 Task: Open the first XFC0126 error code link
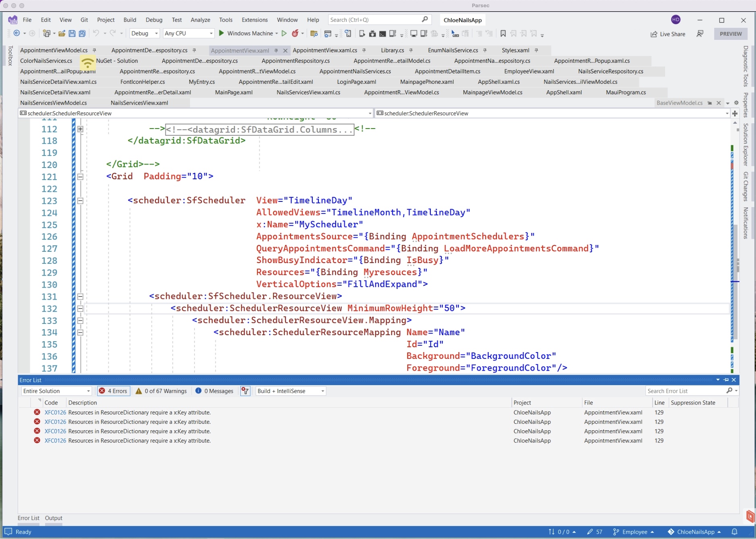[55, 413]
